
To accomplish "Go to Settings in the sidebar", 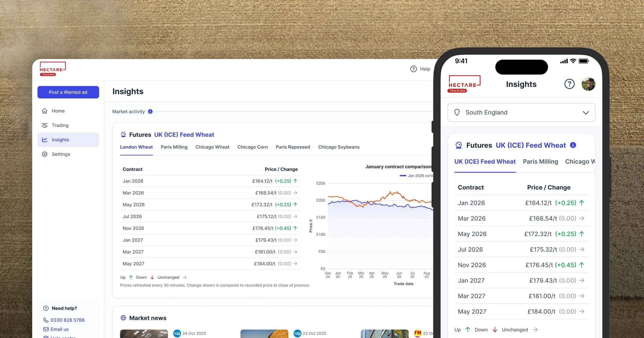I will [61, 154].
